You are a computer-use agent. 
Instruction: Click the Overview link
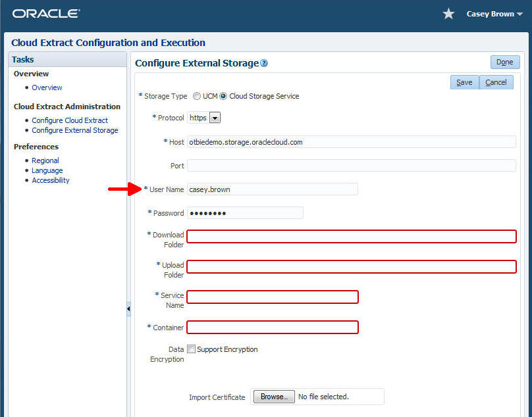47,86
